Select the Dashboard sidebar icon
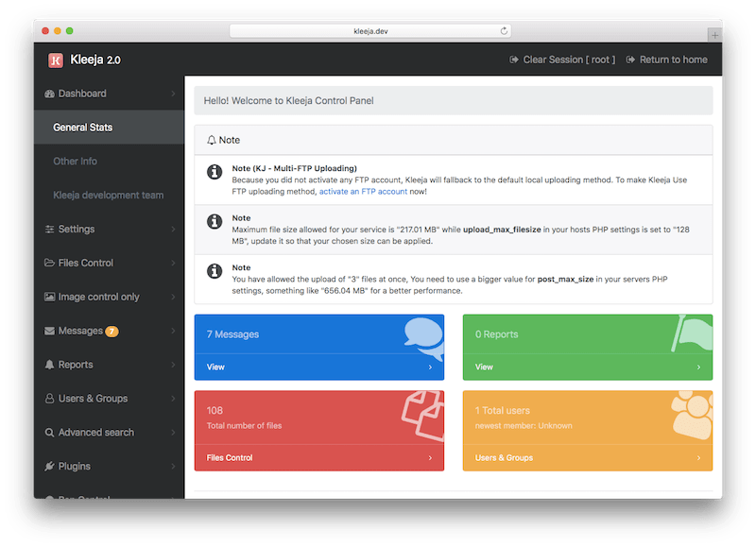 (50, 94)
